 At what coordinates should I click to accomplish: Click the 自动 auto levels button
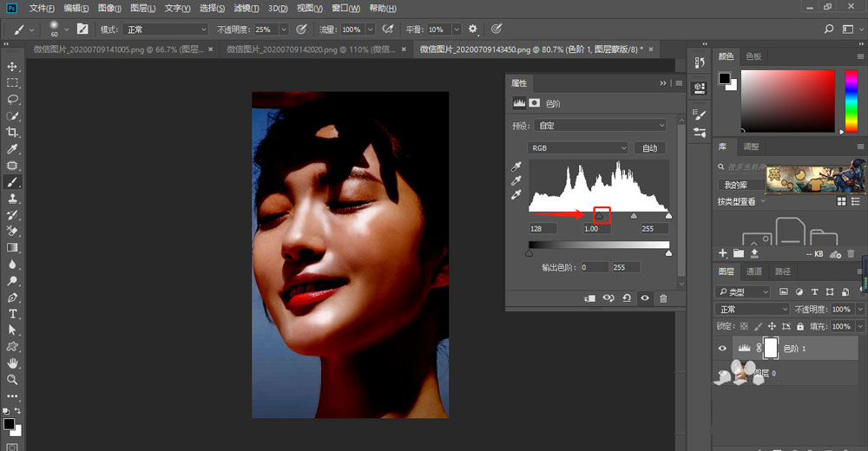coord(648,148)
